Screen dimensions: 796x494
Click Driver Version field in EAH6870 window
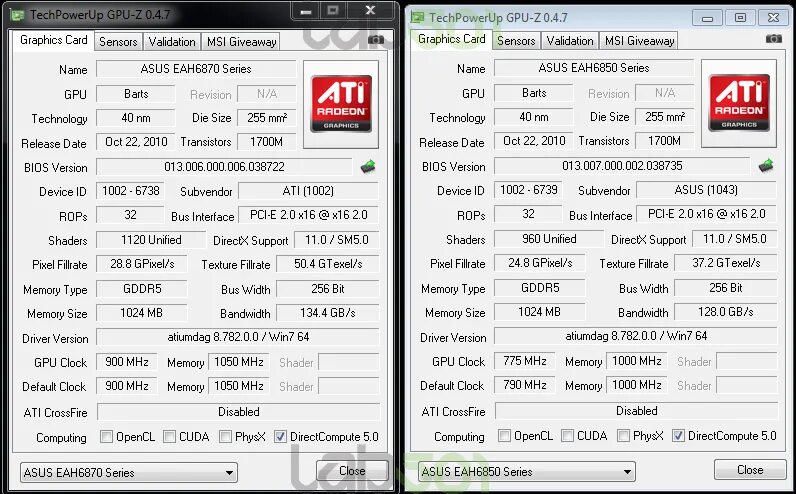coord(238,337)
